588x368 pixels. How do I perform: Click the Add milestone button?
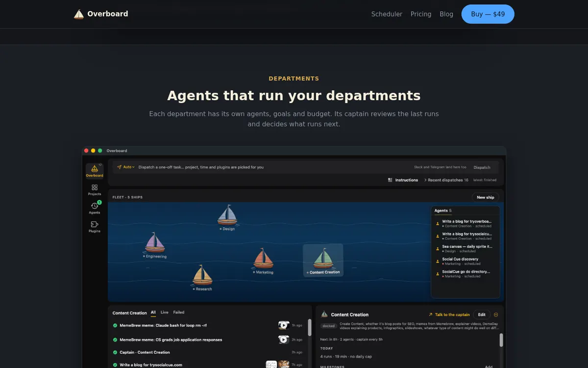[x=489, y=367]
